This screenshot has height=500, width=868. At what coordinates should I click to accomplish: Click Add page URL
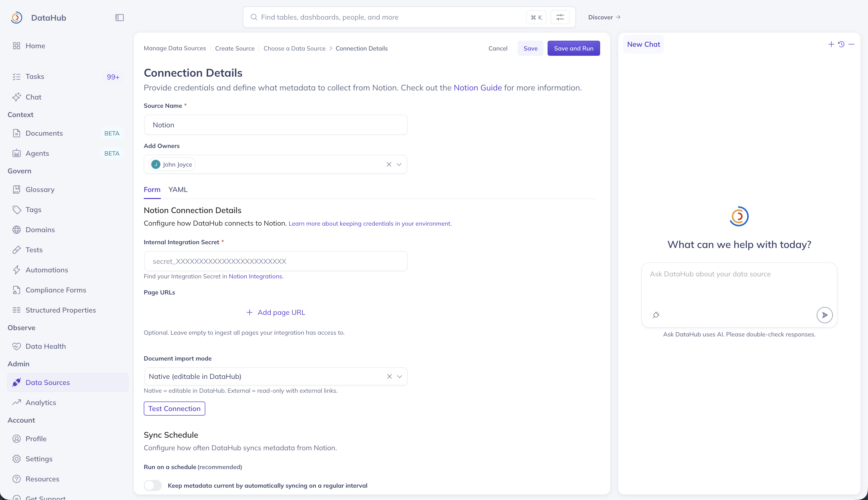[x=276, y=313]
